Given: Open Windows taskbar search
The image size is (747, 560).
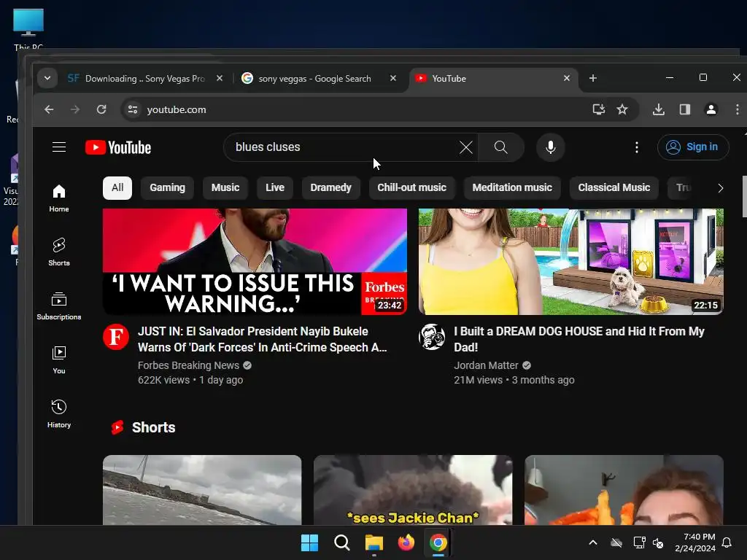Looking at the screenshot, I should click(341, 542).
